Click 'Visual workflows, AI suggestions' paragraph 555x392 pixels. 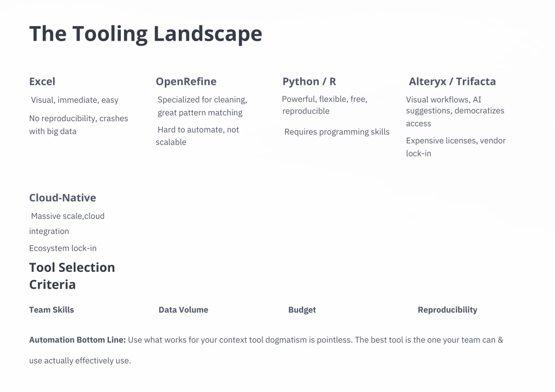pos(455,112)
